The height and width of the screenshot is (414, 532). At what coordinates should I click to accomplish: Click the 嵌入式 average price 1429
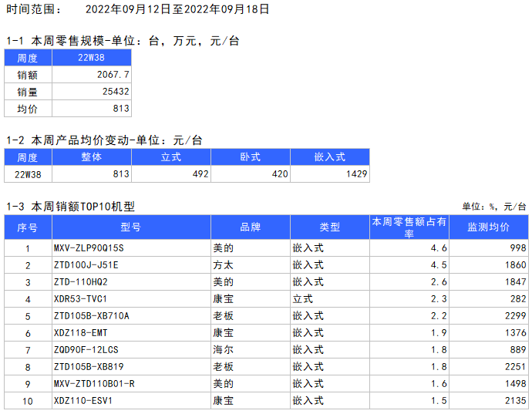(x=356, y=174)
